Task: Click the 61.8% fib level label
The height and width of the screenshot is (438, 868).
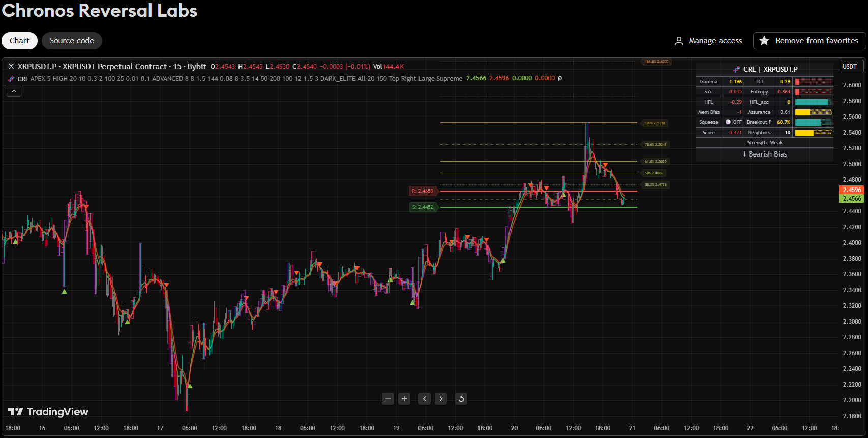Action: tap(655, 161)
